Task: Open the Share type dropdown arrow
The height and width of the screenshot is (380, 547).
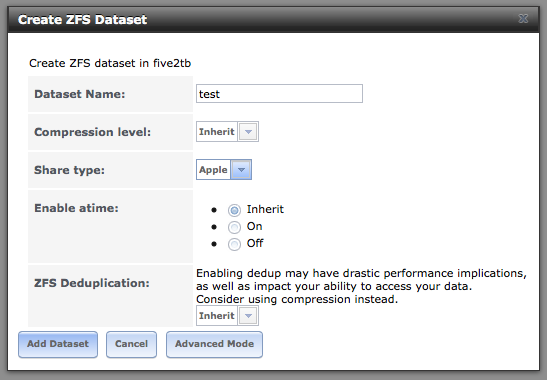Action: pos(241,170)
